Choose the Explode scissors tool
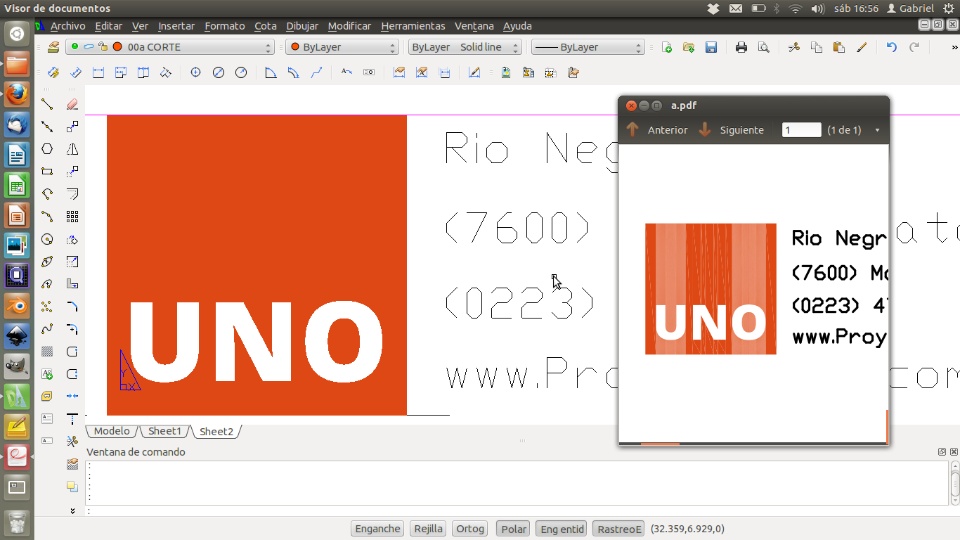The width and height of the screenshot is (960, 540). [x=72, y=441]
